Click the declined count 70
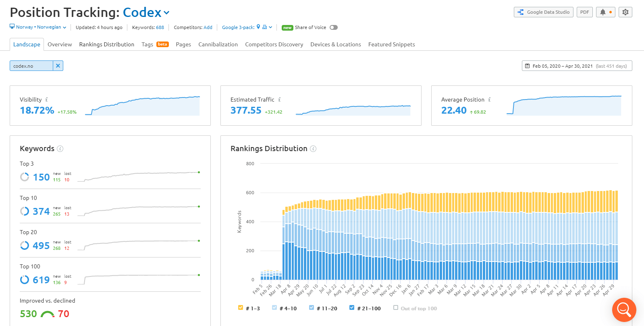644x326 pixels. pyautogui.click(x=64, y=314)
